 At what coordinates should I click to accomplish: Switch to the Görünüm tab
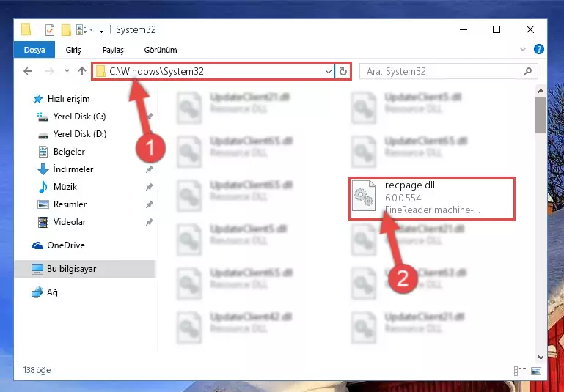point(161,50)
